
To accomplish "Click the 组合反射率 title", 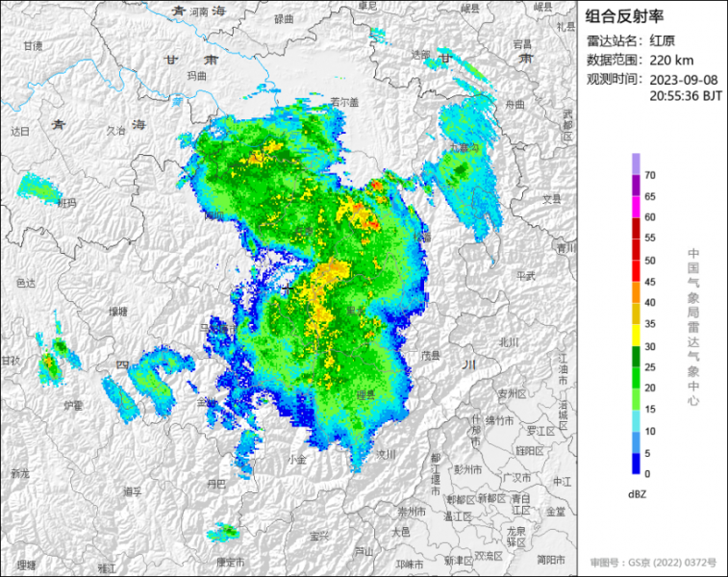I will (625, 15).
